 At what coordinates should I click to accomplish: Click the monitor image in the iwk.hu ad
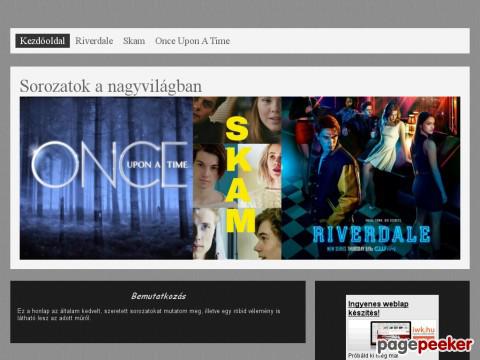(x=390, y=333)
